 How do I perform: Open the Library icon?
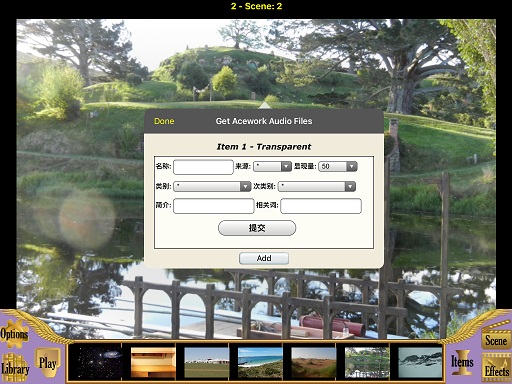click(15, 368)
